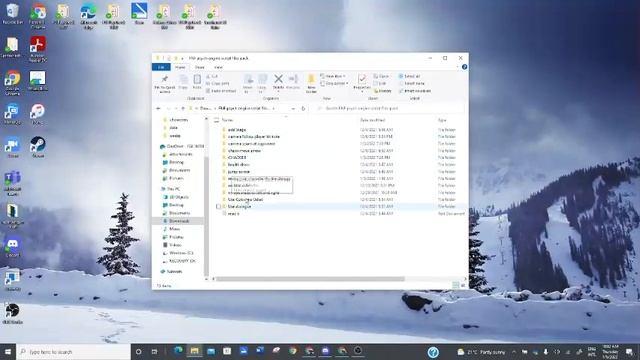The height and width of the screenshot is (360, 640).
Task: Open the recent locations dropdown arrow
Action: 176,109
